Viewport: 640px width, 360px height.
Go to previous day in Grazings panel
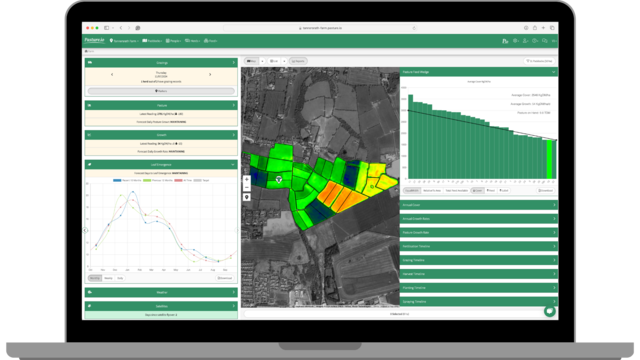point(112,75)
